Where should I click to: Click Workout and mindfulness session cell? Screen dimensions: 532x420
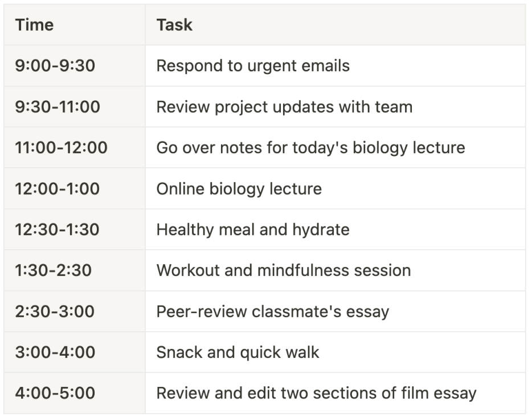[x=283, y=270]
